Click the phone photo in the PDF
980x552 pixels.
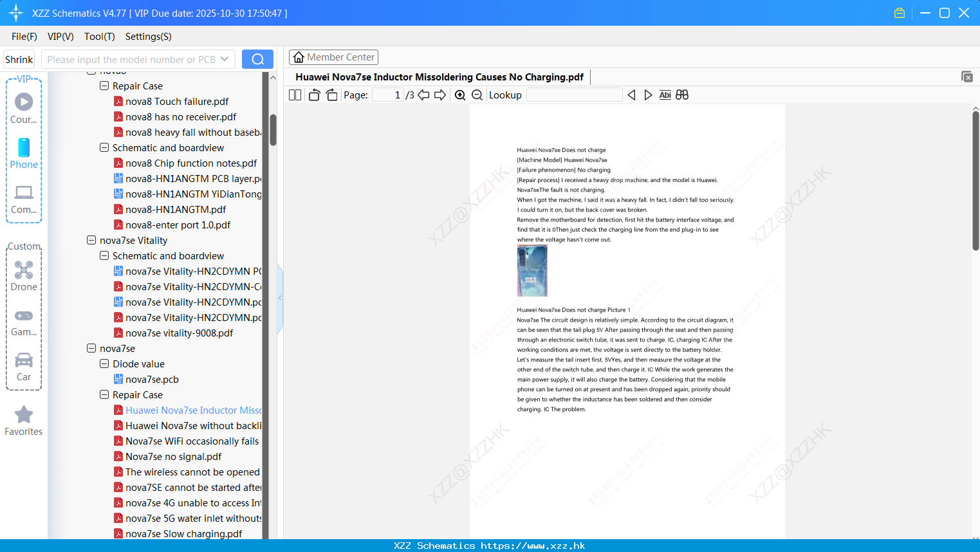point(532,270)
